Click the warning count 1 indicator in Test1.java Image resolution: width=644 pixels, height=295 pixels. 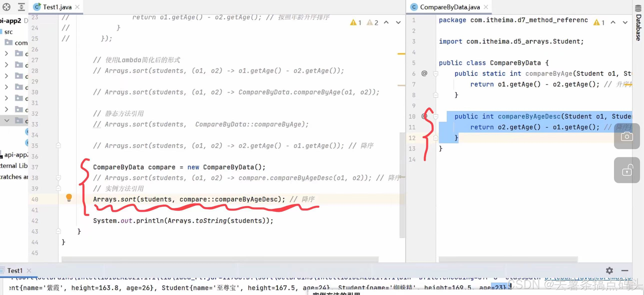[356, 22]
